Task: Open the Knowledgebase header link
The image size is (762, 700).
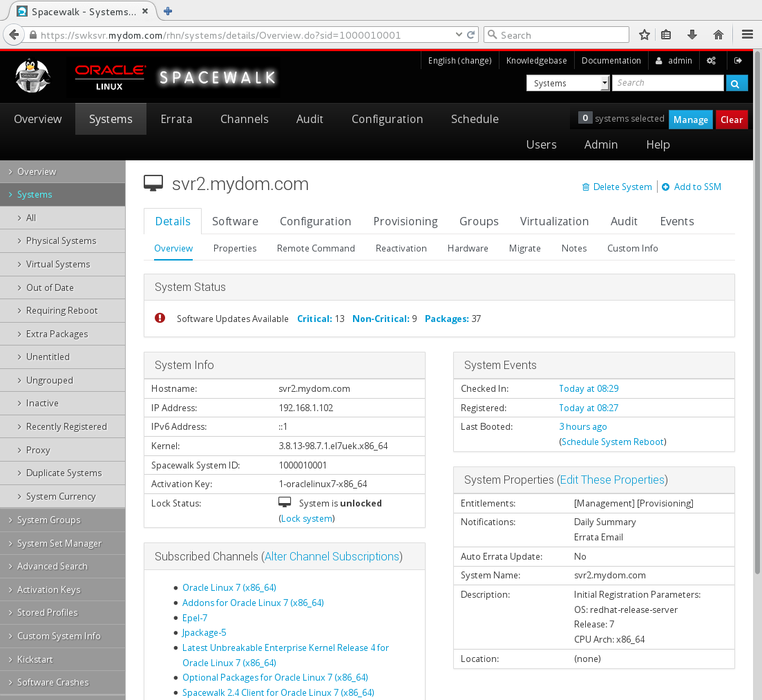Action: (x=537, y=61)
